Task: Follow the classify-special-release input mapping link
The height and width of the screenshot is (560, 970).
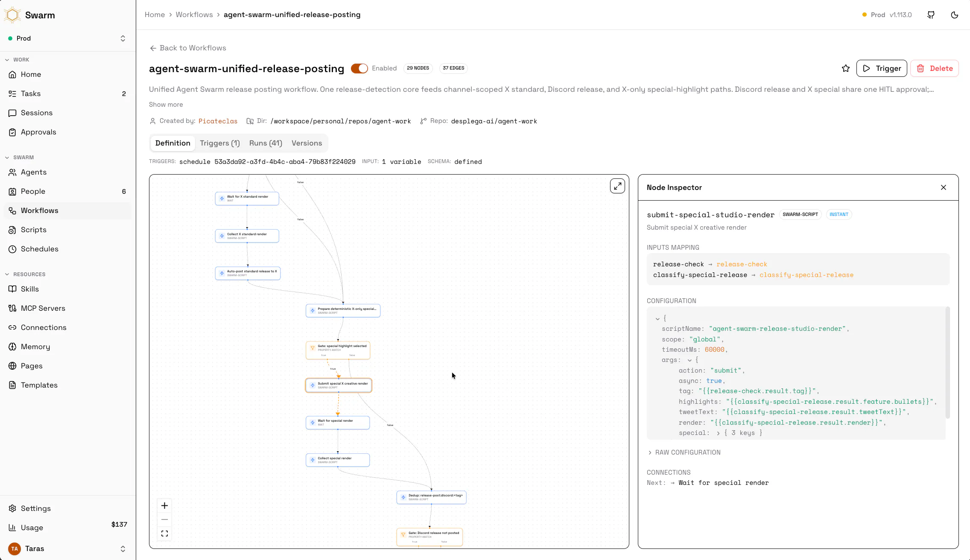Action: (x=806, y=275)
